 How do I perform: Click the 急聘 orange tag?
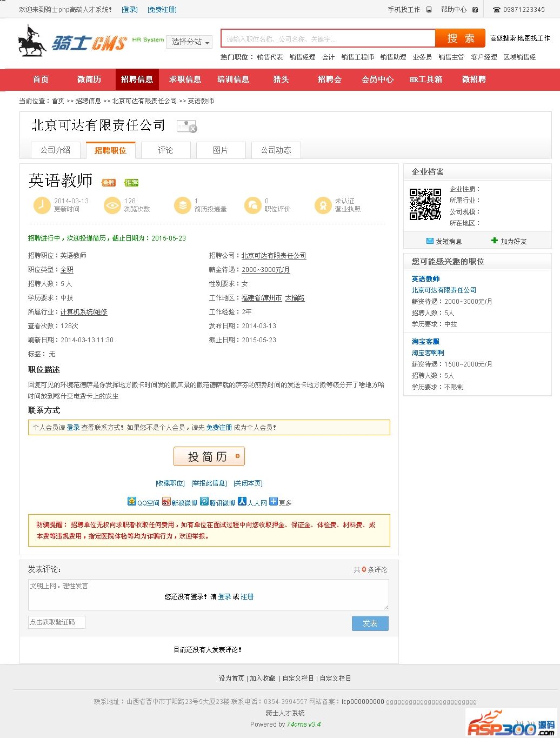click(109, 183)
